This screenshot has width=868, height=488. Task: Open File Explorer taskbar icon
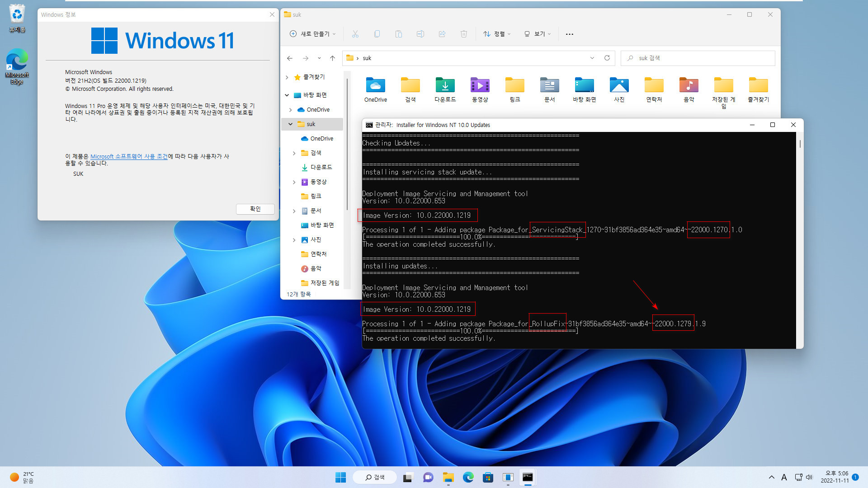pos(448,477)
